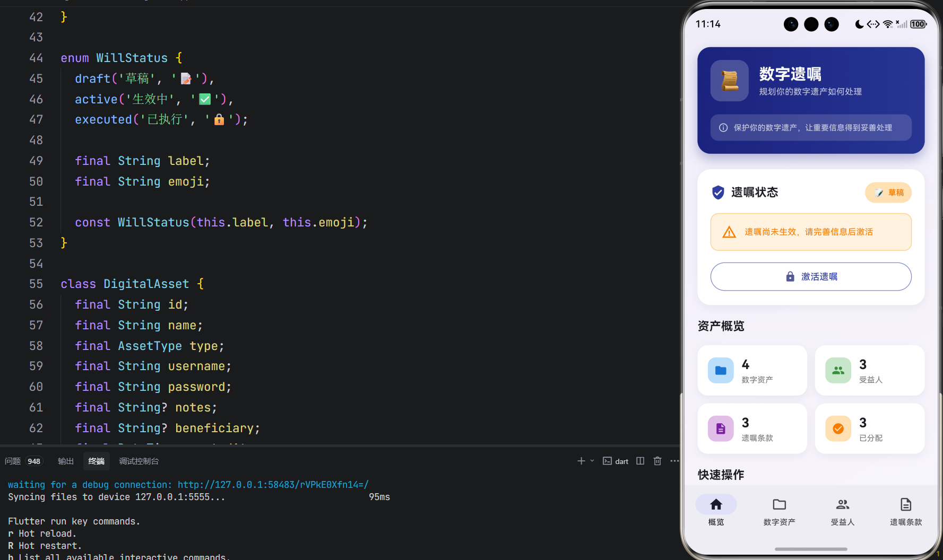Click 'Hot reload.' line in terminal
The image size is (943, 560).
[48, 533]
